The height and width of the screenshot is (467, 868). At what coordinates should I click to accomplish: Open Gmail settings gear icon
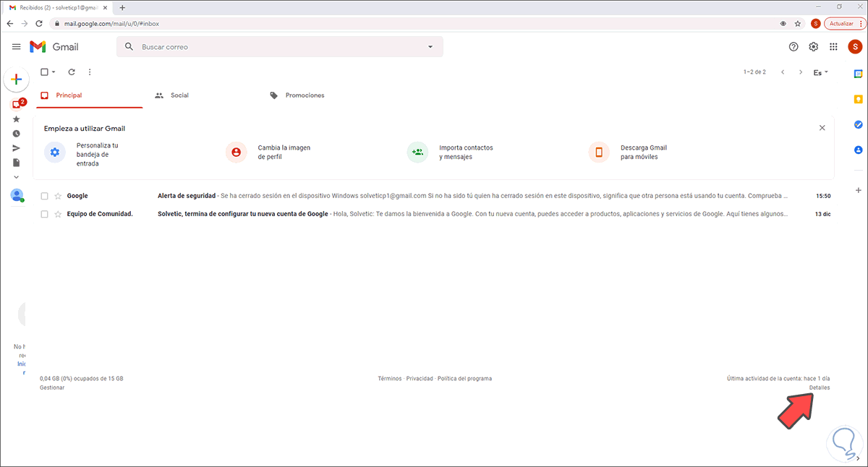[x=814, y=47]
